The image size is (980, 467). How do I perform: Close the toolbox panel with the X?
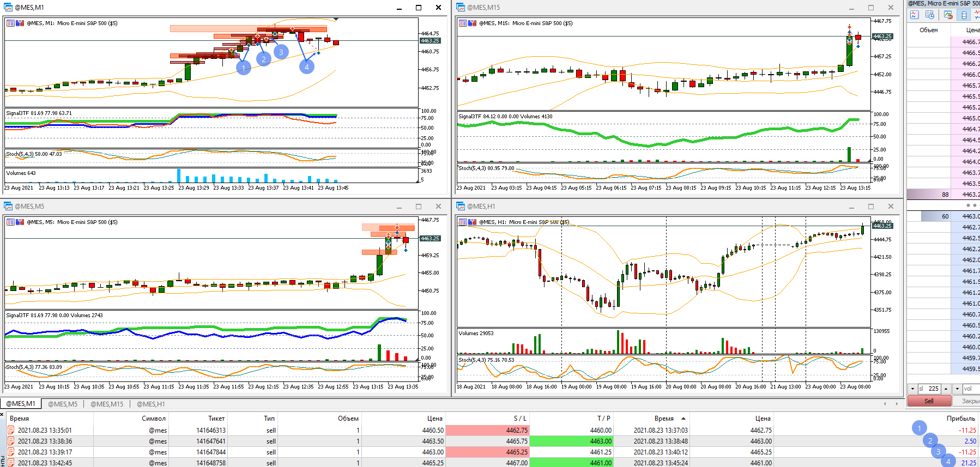point(2,415)
